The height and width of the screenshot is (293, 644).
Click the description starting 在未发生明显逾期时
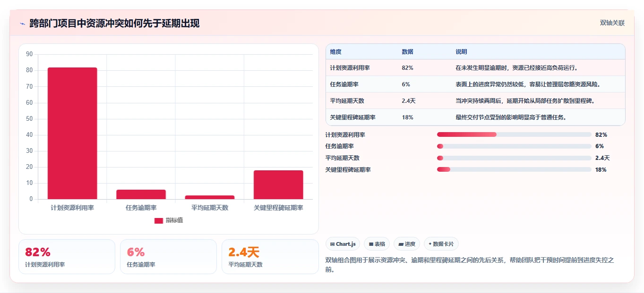516,68
